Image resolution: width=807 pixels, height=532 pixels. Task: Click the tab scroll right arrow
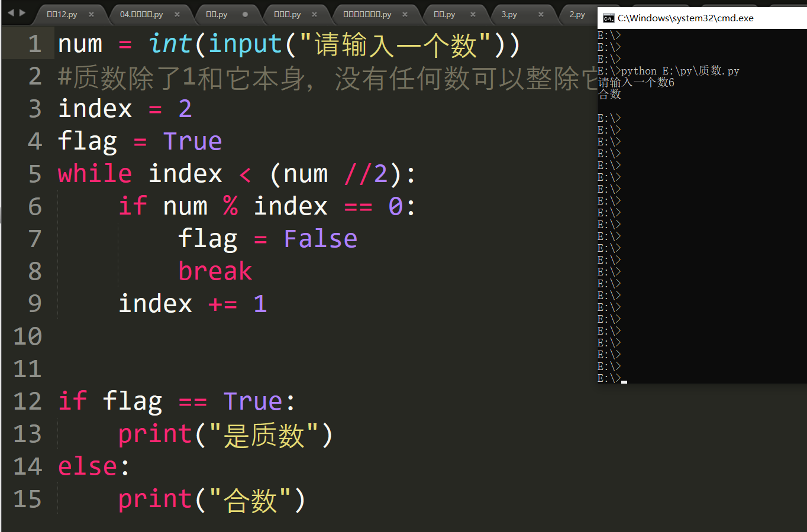click(x=22, y=12)
